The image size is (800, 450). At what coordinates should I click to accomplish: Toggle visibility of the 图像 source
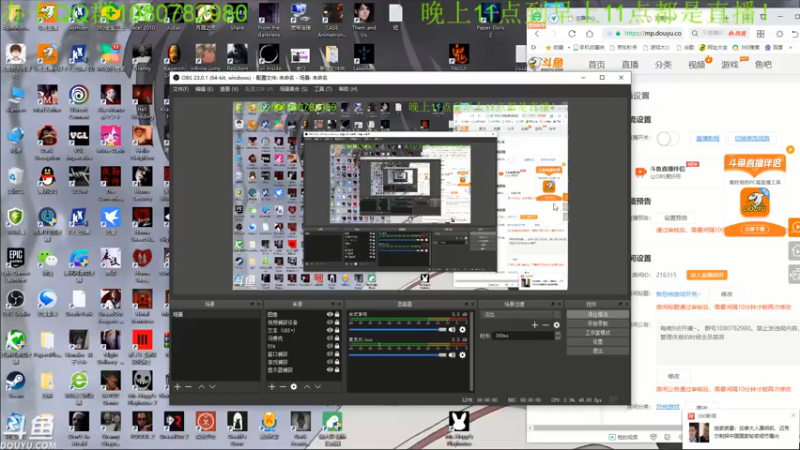[330, 314]
